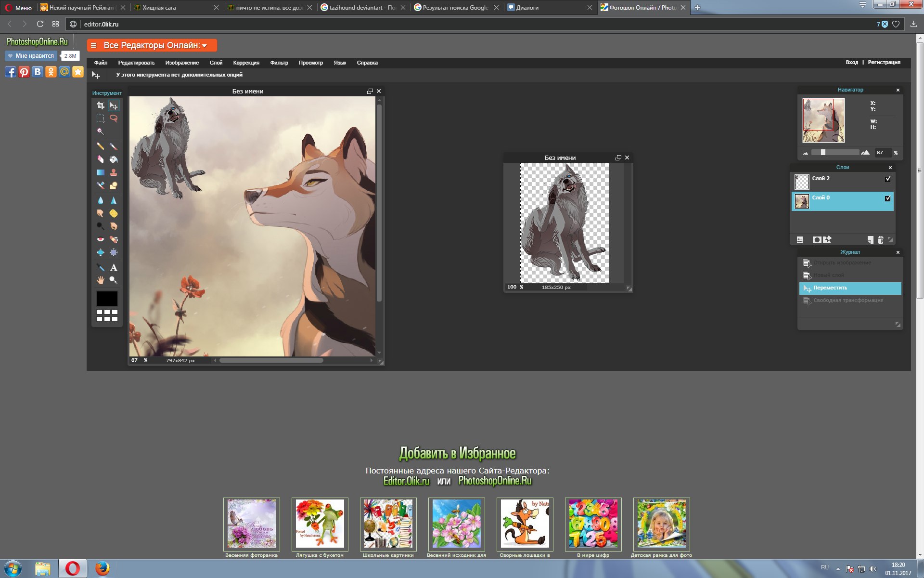Click the Мне нравится like button
This screenshot has width=924, height=578.
[x=31, y=56]
